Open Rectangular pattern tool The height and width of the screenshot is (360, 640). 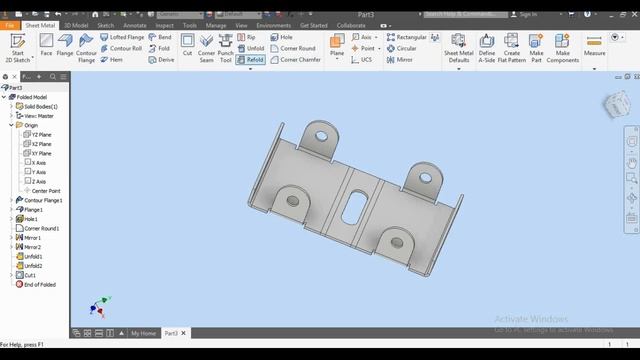pyautogui.click(x=407, y=37)
